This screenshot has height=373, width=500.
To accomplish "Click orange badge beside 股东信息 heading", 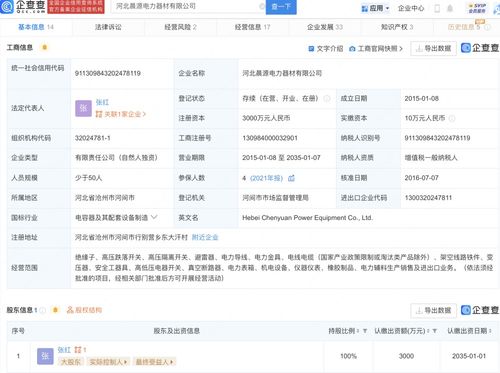I will click(55, 310).
